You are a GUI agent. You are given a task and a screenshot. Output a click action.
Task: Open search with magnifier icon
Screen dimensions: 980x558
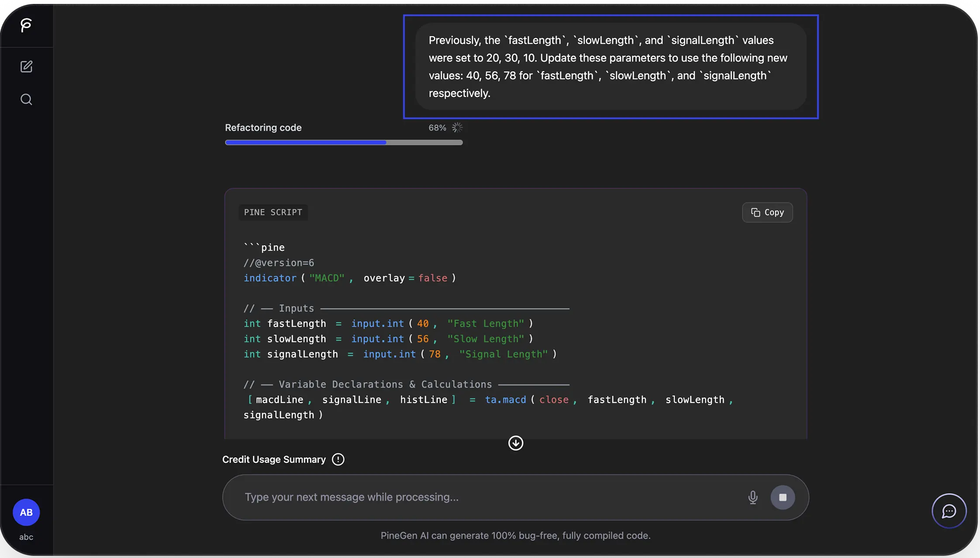pos(26,100)
